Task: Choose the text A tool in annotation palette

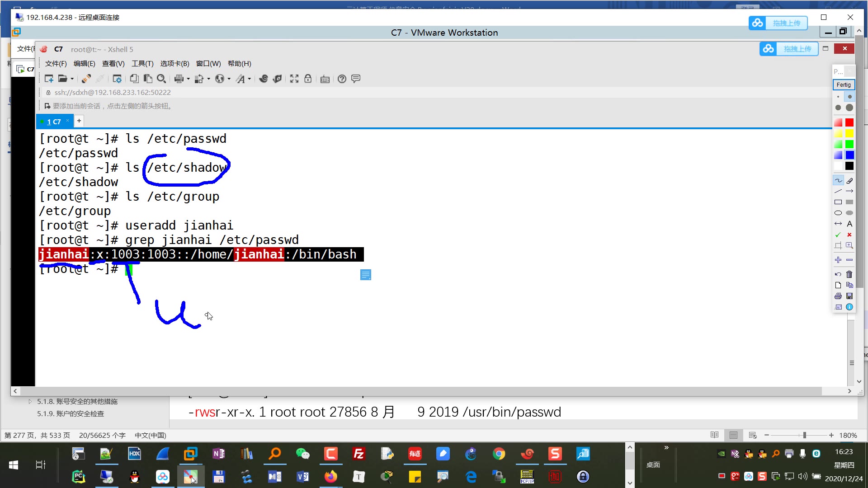Action: (x=849, y=224)
